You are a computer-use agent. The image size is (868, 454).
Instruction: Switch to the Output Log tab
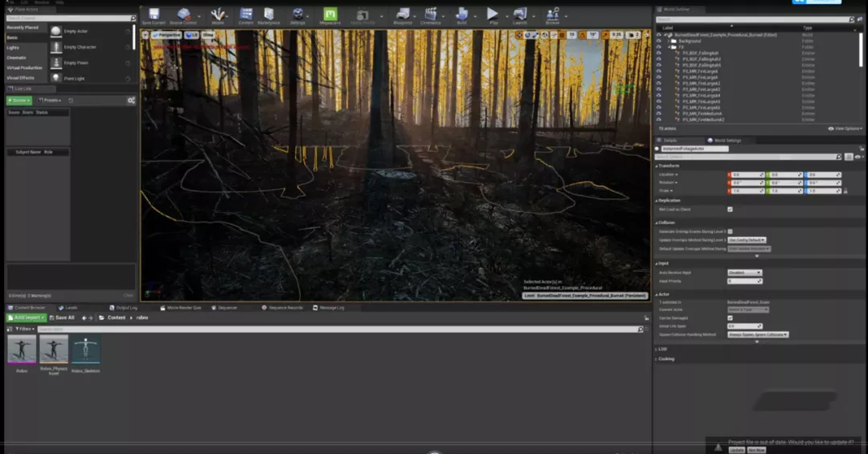coord(126,308)
